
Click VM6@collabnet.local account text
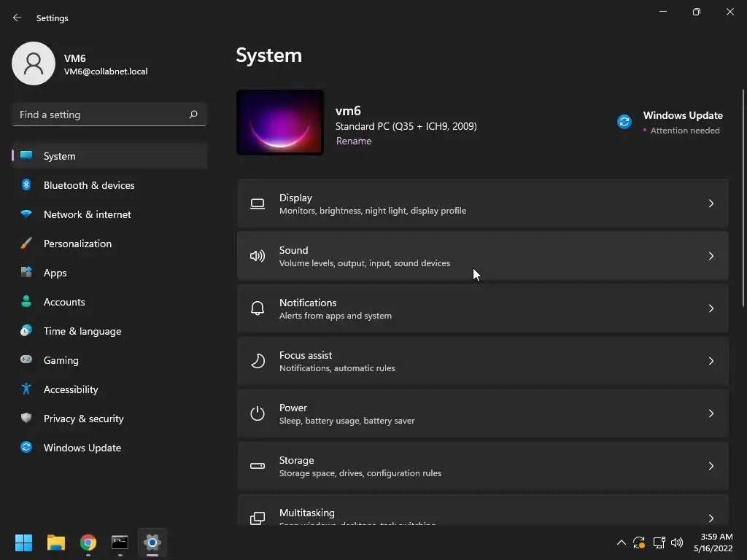(x=106, y=71)
